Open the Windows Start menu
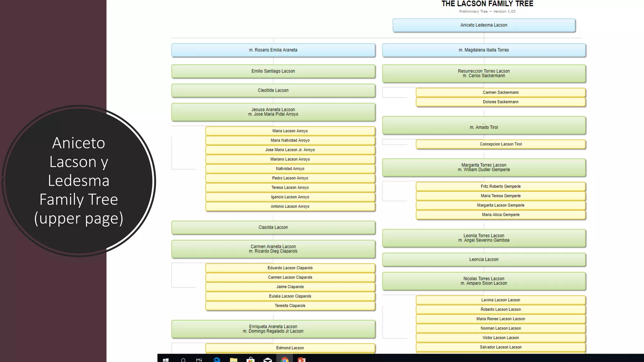 click(x=166, y=360)
